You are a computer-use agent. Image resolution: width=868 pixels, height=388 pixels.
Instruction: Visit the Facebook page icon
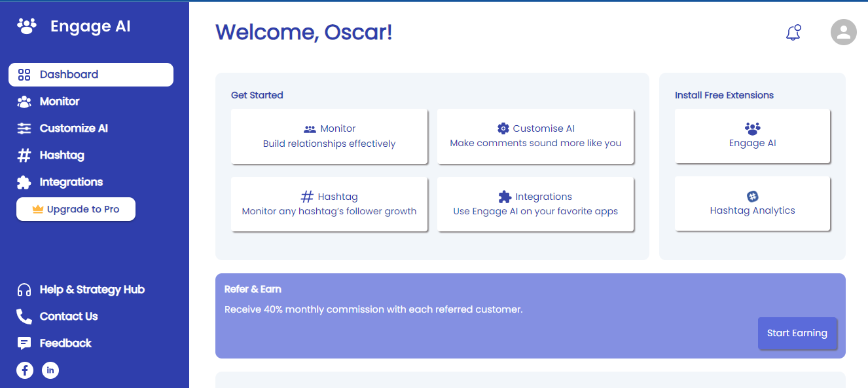click(25, 370)
